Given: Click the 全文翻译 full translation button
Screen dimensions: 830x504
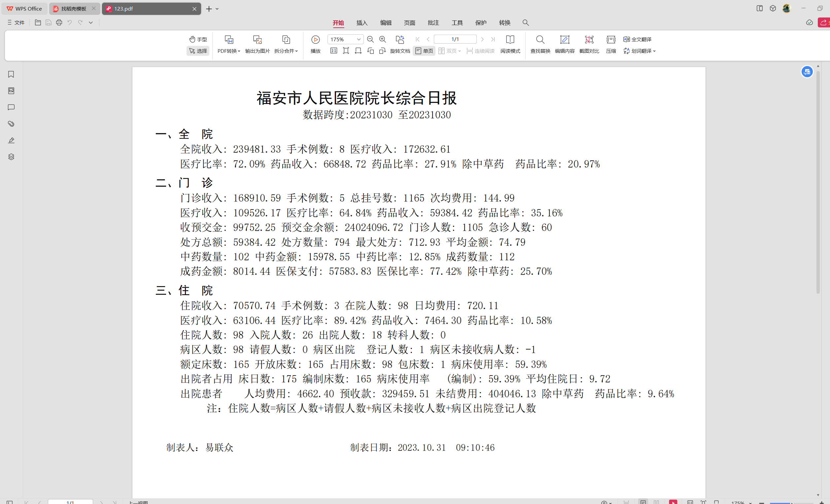Looking at the screenshot, I should point(637,39).
